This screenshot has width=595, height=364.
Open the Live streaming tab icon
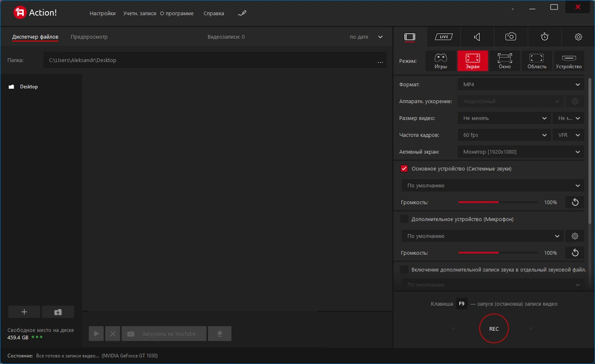[x=443, y=37]
